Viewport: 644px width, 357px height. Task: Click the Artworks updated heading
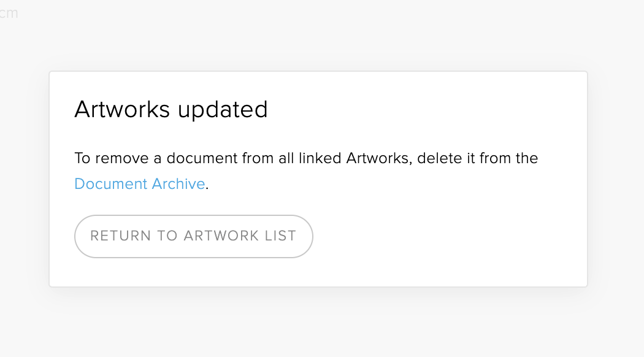point(171,110)
